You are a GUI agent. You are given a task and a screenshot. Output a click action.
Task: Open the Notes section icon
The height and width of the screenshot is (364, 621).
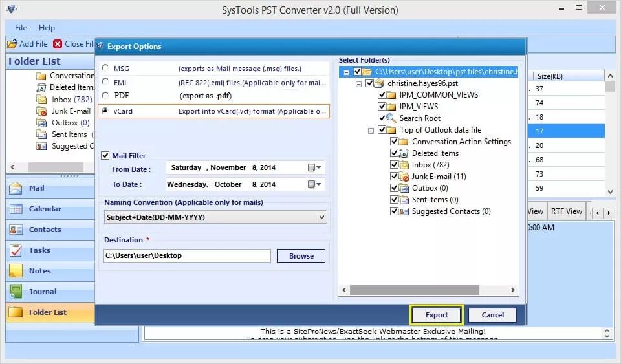click(x=16, y=271)
